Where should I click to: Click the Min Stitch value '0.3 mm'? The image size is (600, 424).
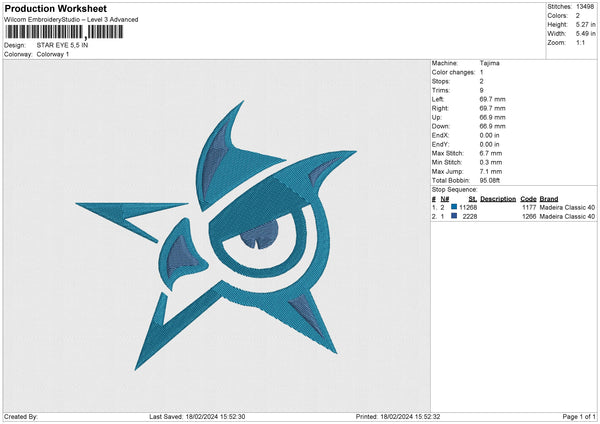point(491,162)
